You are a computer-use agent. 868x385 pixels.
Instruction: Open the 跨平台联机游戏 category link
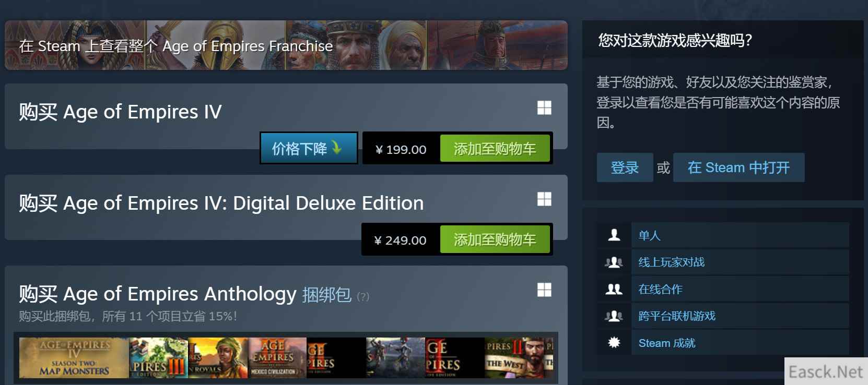677,316
